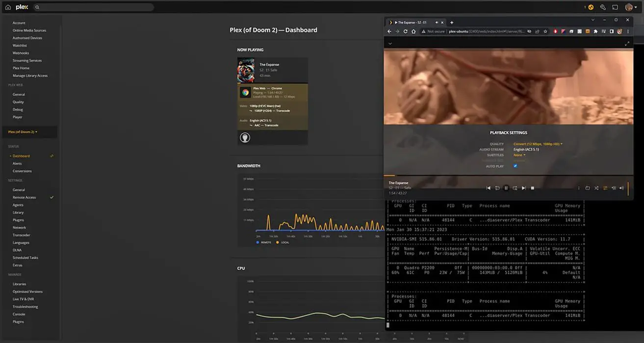This screenshot has width=644, height=343.
Task: Collapse the player with the down chevron
Action: [x=390, y=44]
